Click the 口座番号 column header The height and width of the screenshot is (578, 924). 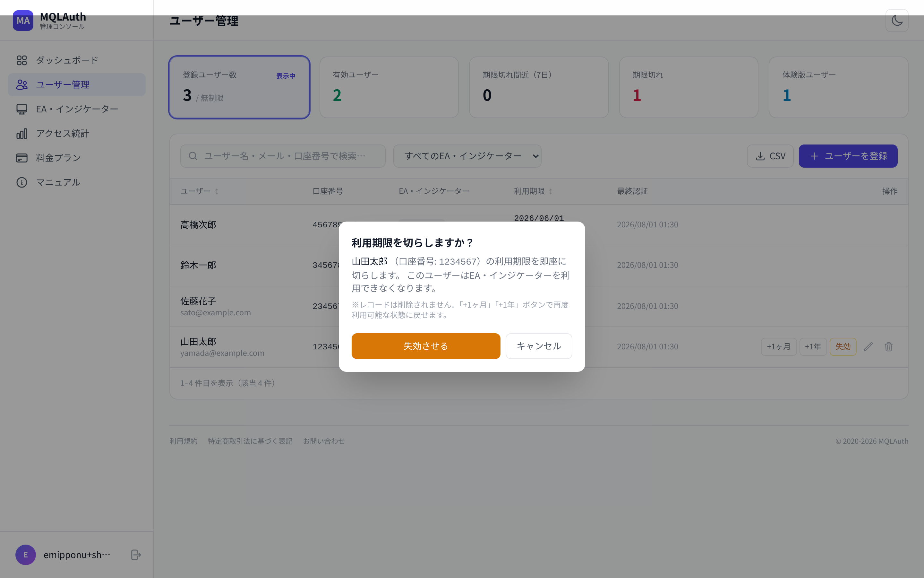coord(328,191)
